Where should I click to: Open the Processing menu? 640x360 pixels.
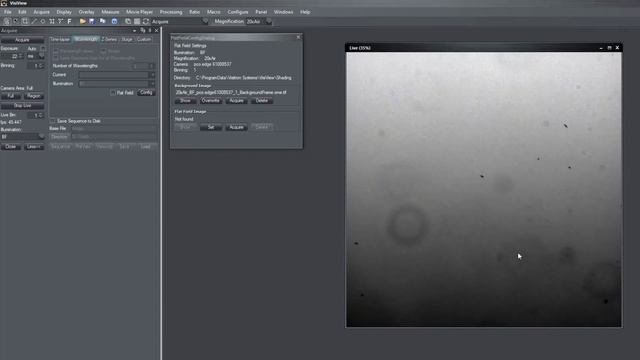coord(171,12)
